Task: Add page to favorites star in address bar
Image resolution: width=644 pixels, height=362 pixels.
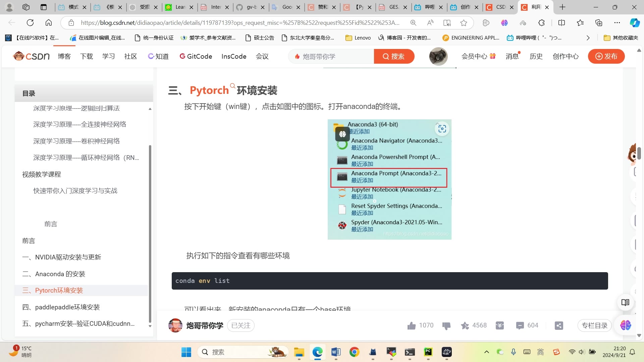Action: tap(464, 23)
